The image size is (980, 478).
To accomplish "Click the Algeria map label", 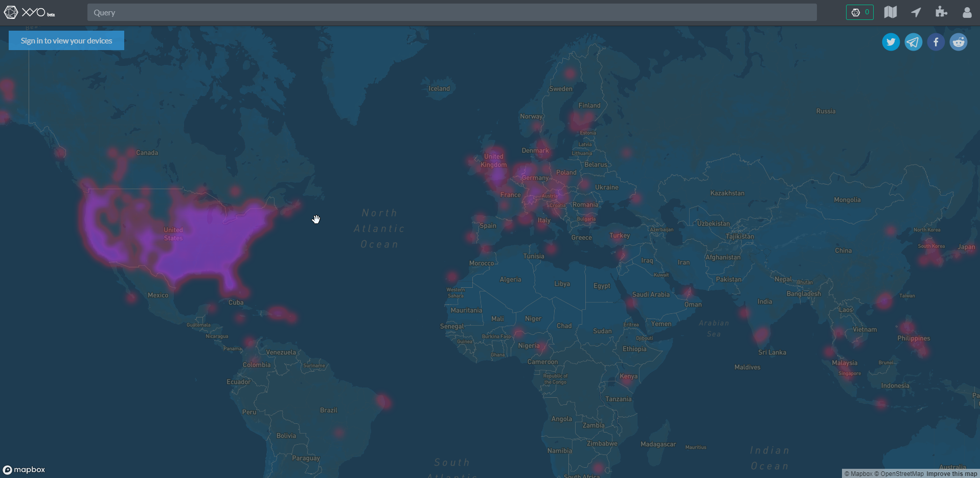I will point(511,280).
